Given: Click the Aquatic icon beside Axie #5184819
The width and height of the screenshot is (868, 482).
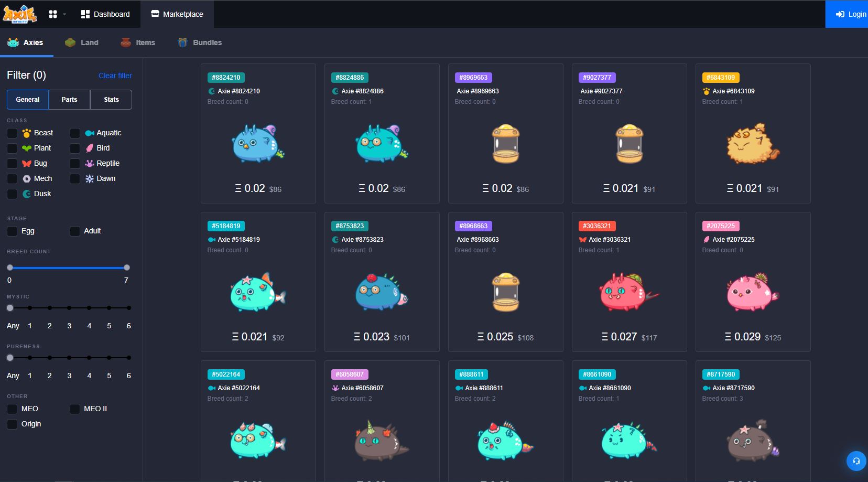Looking at the screenshot, I should click(x=212, y=240).
